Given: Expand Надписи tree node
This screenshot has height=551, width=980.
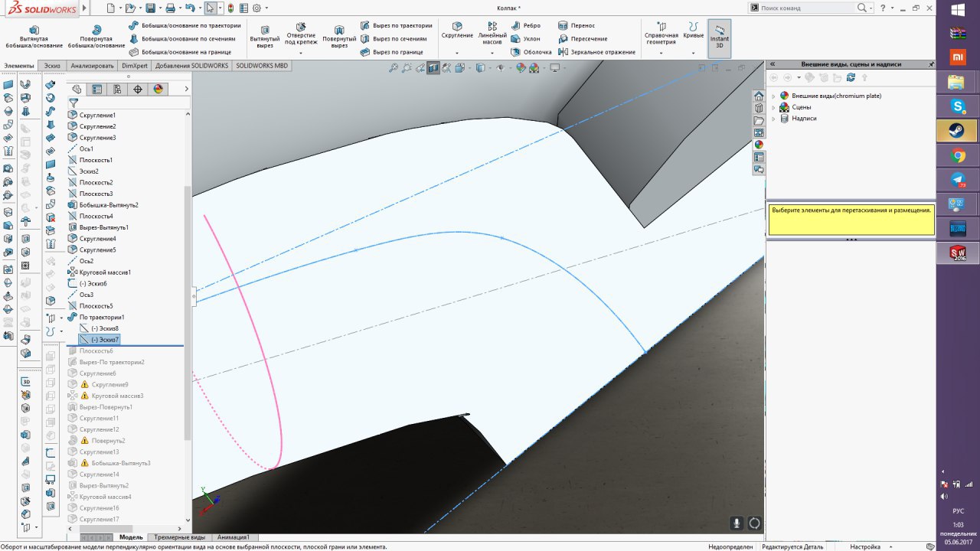Looking at the screenshot, I should [x=773, y=119].
